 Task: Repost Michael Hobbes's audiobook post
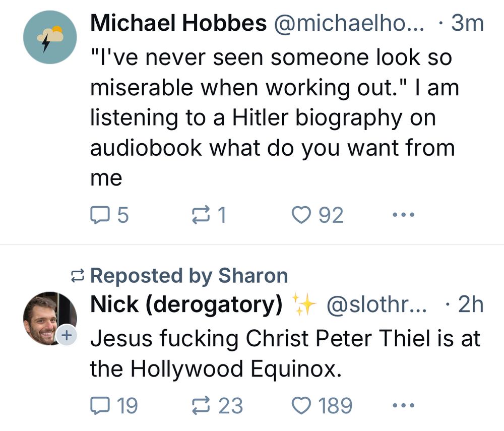(209, 215)
